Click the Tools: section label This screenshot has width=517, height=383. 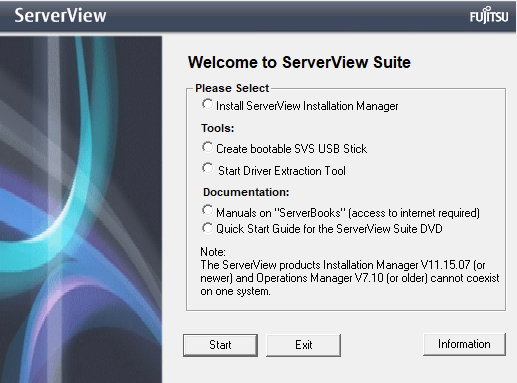click(x=218, y=128)
